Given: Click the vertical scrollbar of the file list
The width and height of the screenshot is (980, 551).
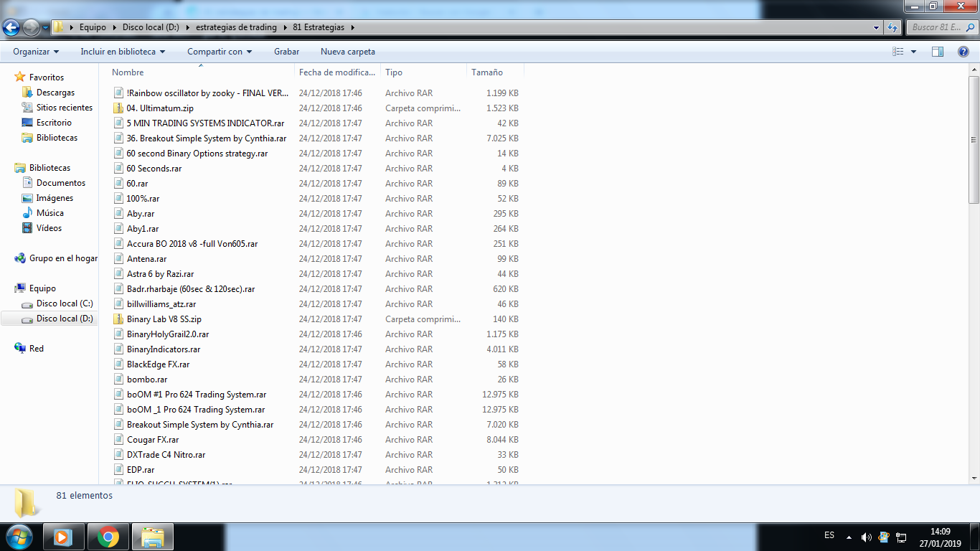Looking at the screenshot, I should click(x=974, y=140).
